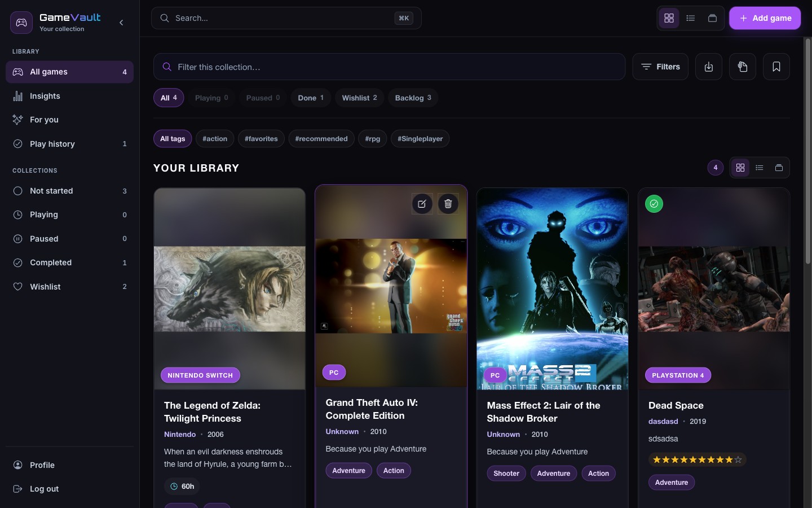Select the Backlog status tab
The height and width of the screenshot is (508, 812).
pos(413,98)
